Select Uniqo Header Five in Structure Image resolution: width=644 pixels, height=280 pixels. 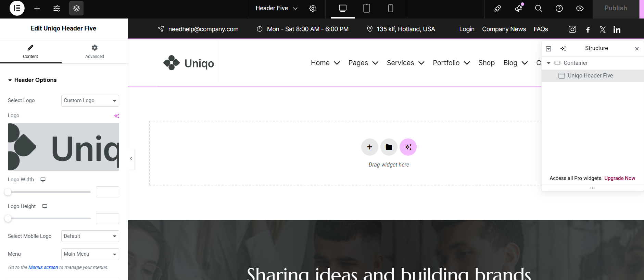coord(590,76)
